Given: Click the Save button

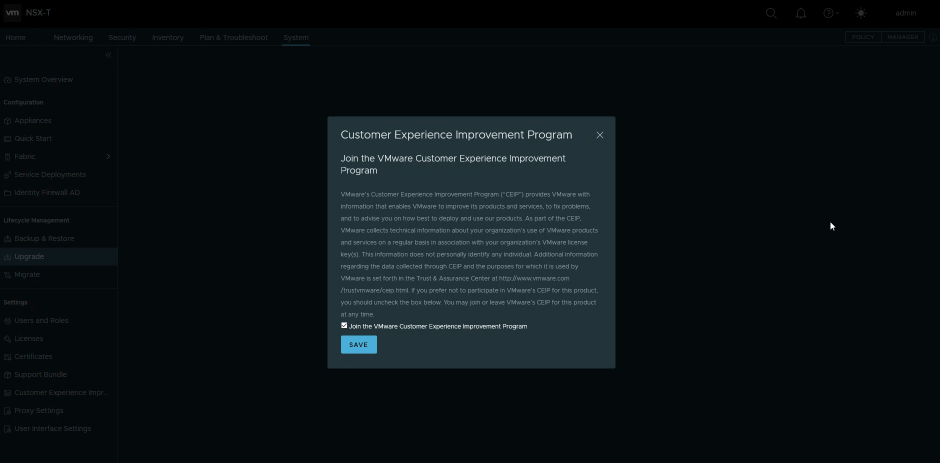Looking at the screenshot, I should 358,344.
